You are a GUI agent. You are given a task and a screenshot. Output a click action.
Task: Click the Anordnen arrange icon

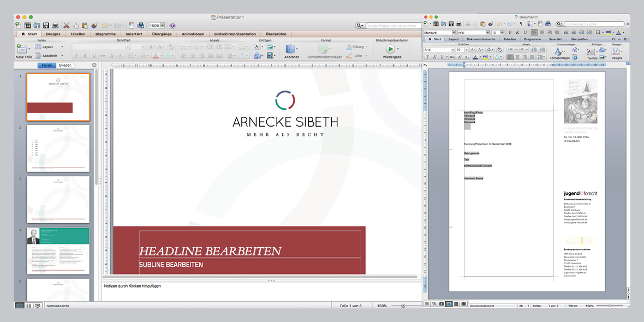point(291,49)
